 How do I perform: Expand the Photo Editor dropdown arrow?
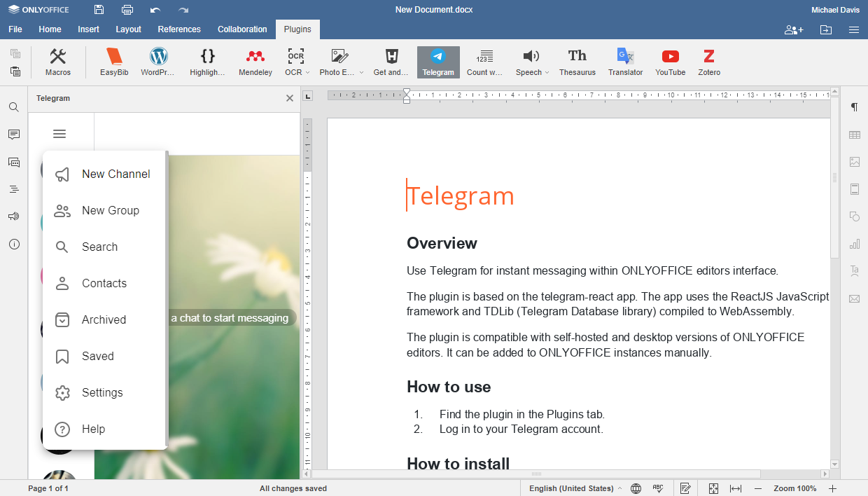361,73
